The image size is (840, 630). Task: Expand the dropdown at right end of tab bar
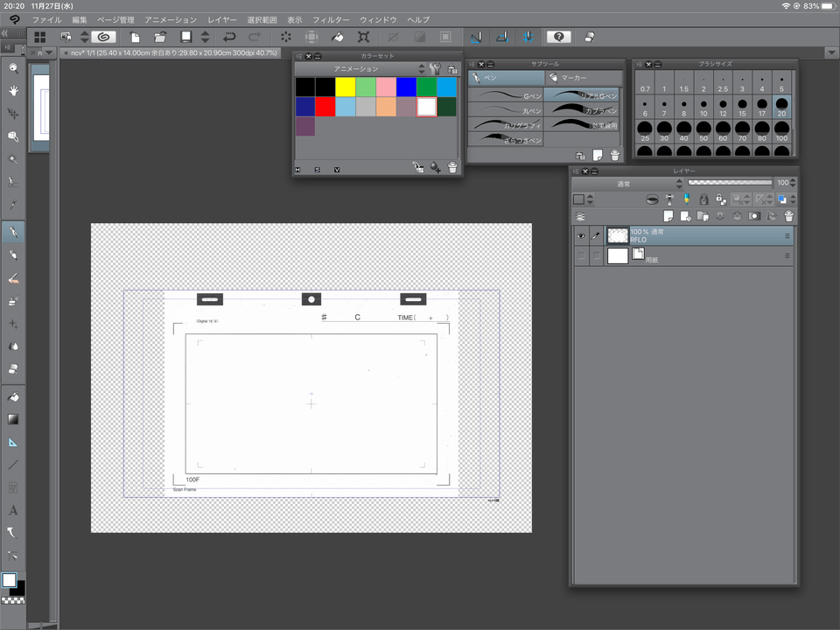click(831, 52)
